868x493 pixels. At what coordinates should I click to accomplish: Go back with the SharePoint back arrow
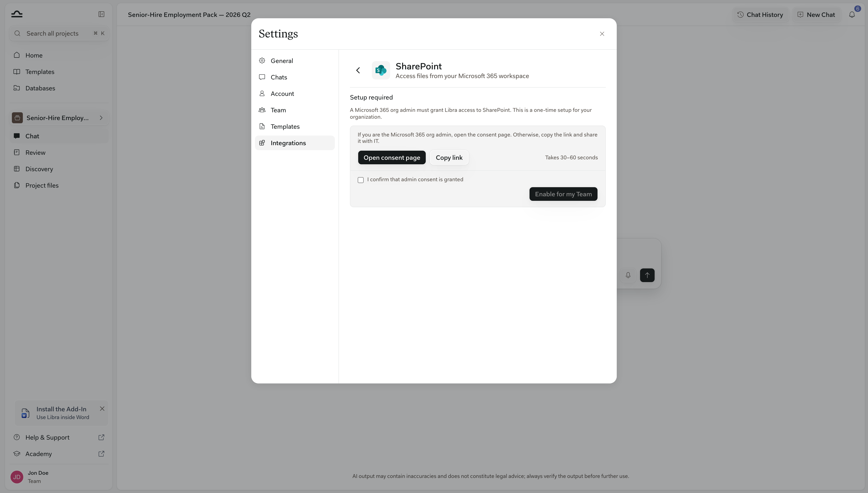click(x=358, y=70)
